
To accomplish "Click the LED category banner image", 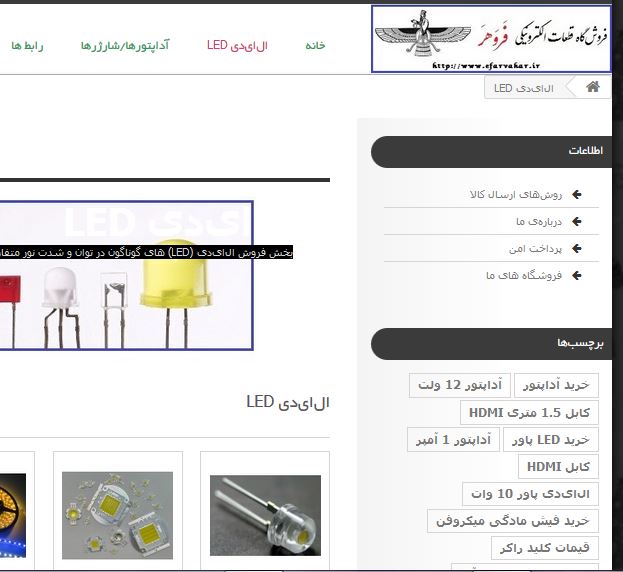I will [126, 276].
